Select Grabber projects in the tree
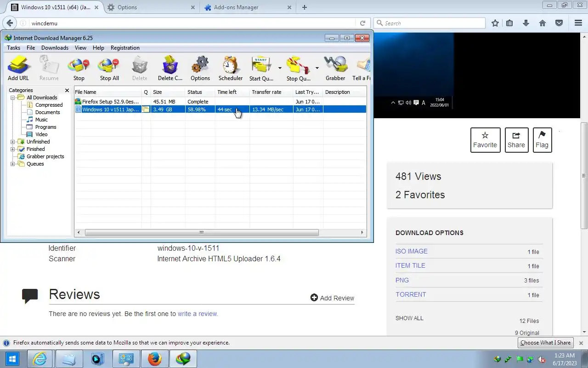 click(45, 156)
